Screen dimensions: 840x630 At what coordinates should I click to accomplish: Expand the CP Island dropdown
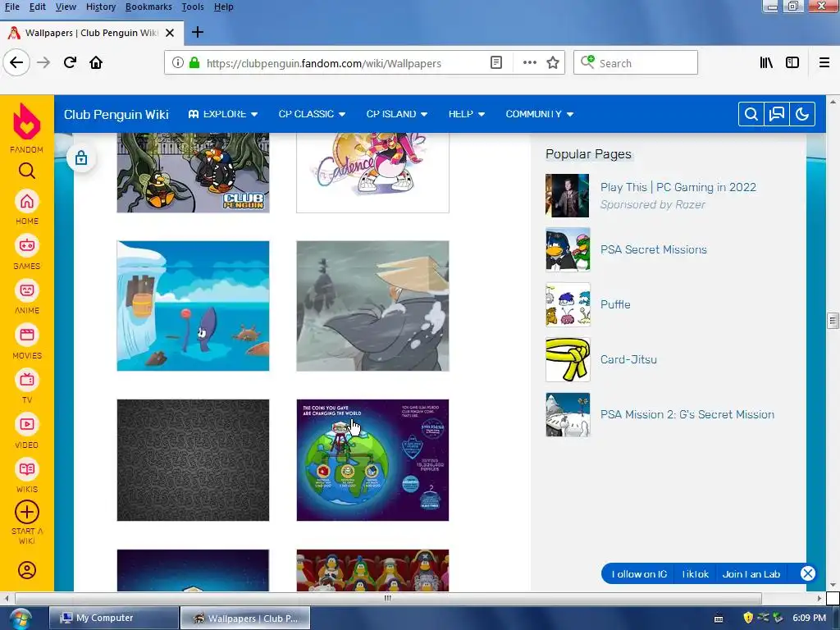[x=397, y=114]
